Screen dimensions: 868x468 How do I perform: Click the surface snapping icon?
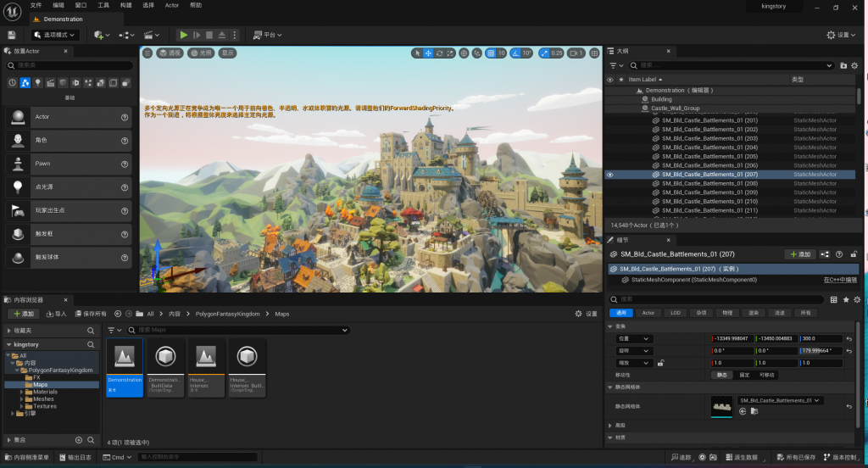pos(476,53)
